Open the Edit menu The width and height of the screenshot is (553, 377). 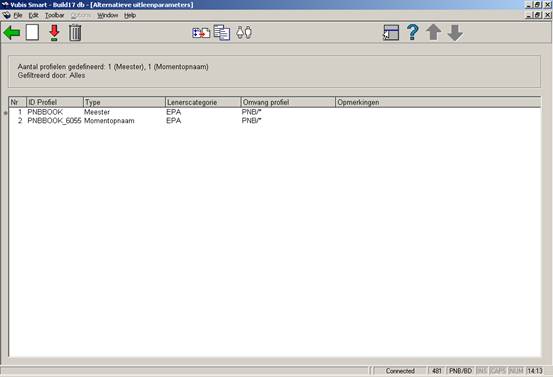(34, 16)
